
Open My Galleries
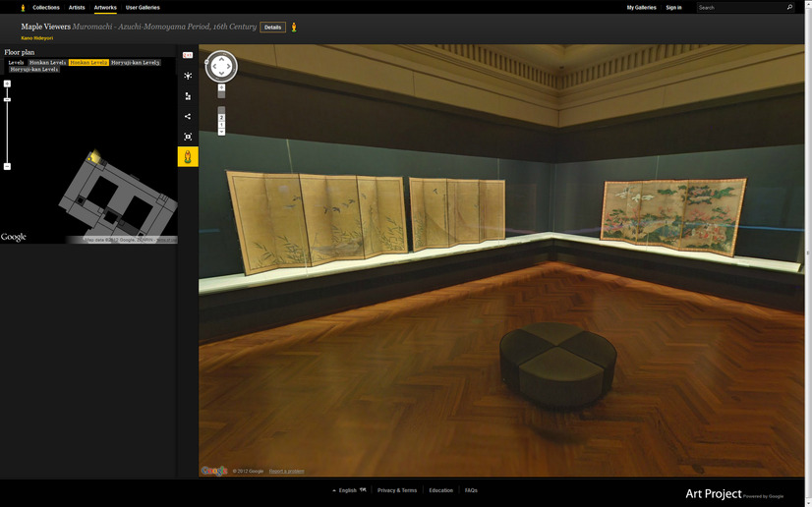641,8
